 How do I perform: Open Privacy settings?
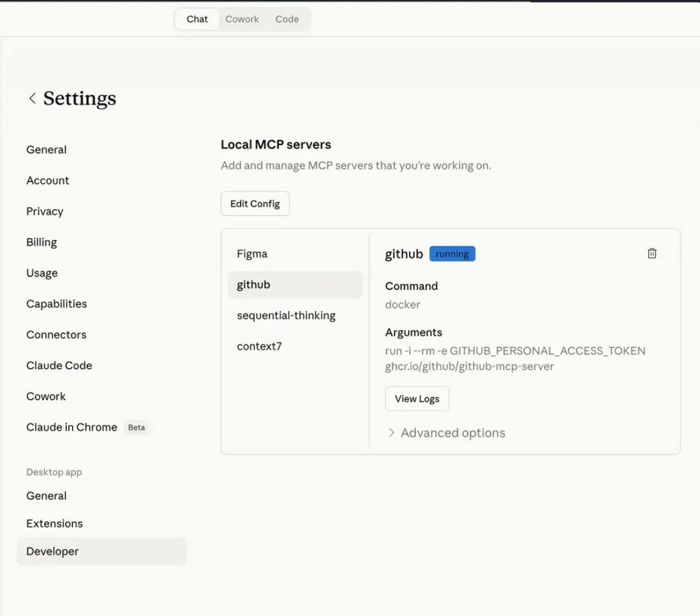(x=45, y=211)
